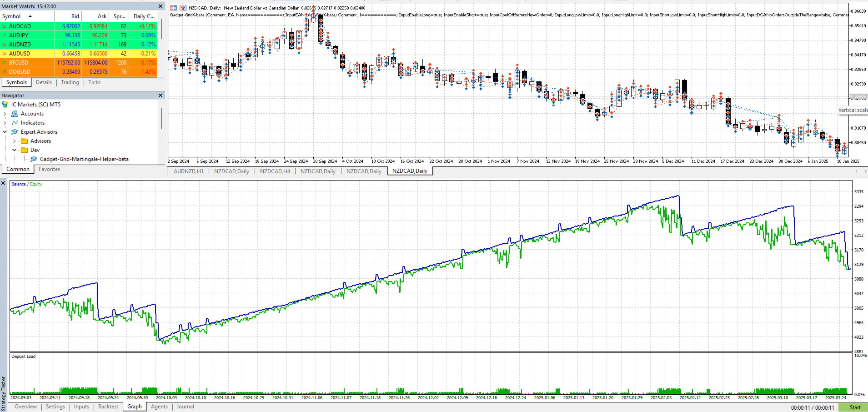The width and height of the screenshot is (868, 412).
Task: Open the Navigator Favorites tab
Action: (49, 169)
